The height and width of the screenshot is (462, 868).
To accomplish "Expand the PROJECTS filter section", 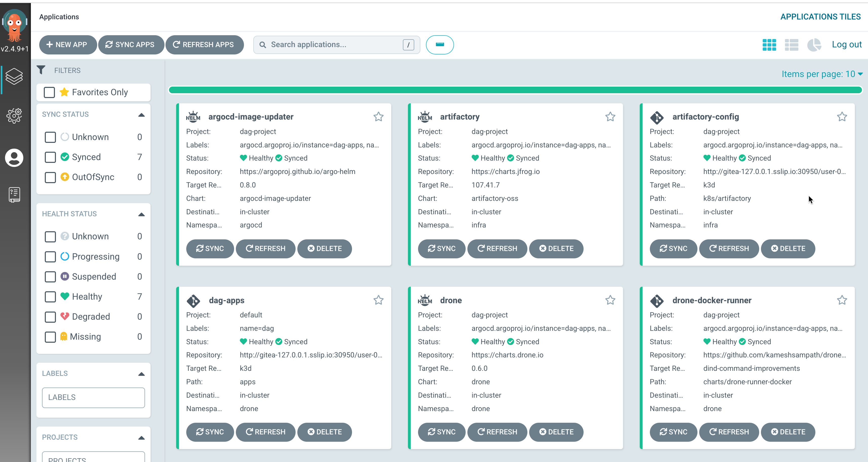I will tap(142, 437).
